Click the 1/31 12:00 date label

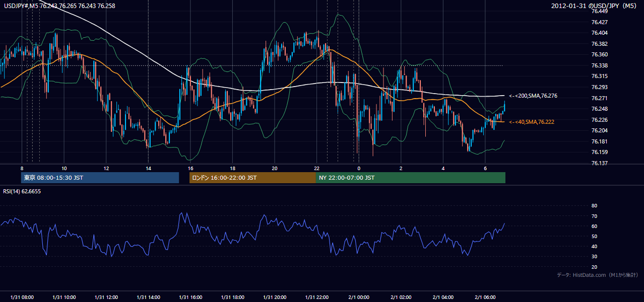point(106,297)
